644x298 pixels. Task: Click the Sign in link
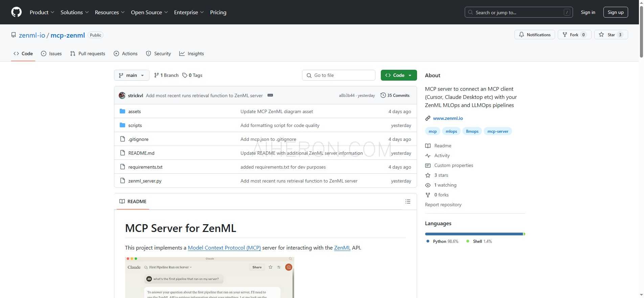(588, 12)
